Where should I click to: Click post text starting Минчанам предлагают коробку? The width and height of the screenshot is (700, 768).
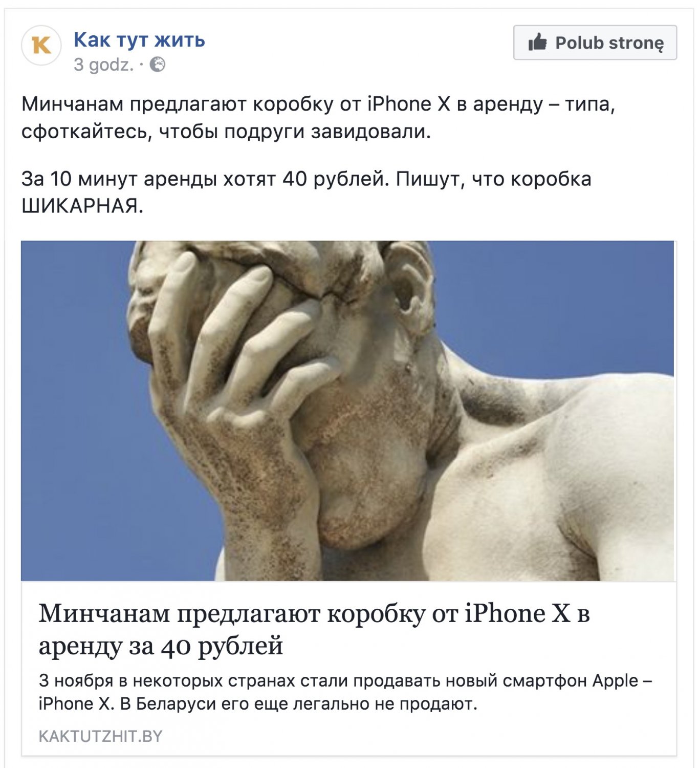coord(318,118)
